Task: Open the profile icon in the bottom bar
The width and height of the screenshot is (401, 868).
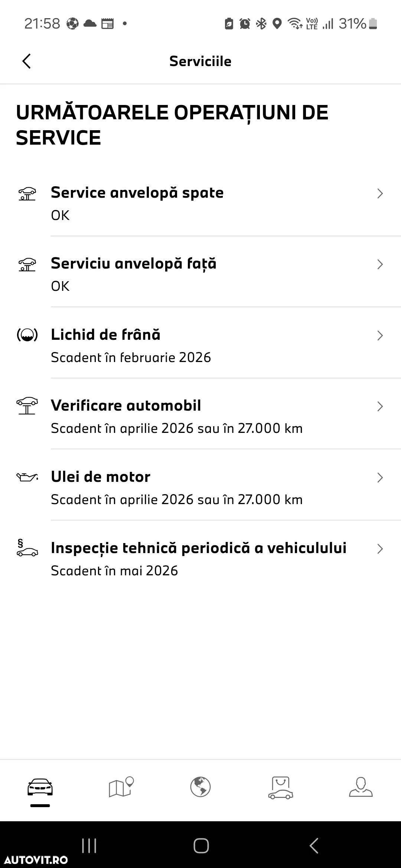Action: tap(361, 787)
